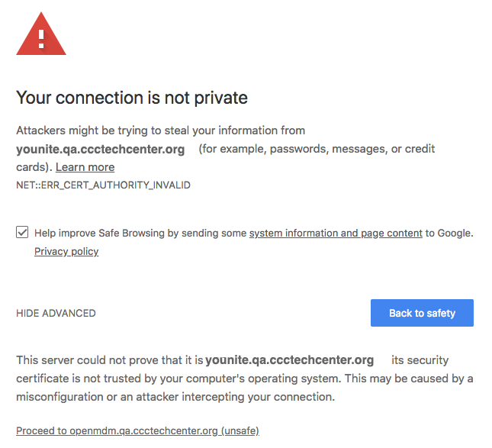Screen dimensions: 492x448
Task: Follow the system information and page content link
Action: tap(336, 233)
